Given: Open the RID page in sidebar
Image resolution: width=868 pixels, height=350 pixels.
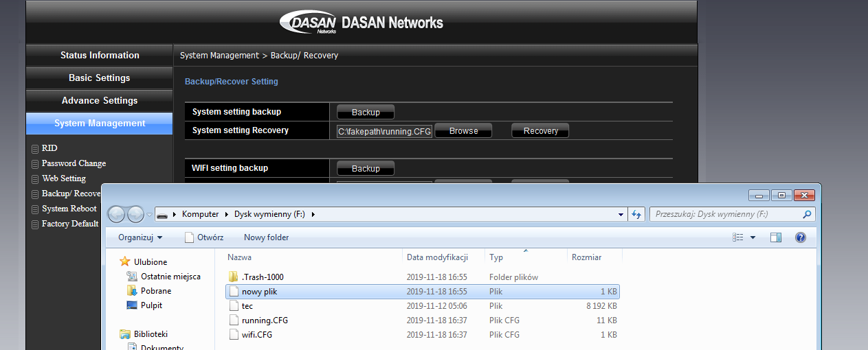Looking at the screenshot, I should pos(49,148).
